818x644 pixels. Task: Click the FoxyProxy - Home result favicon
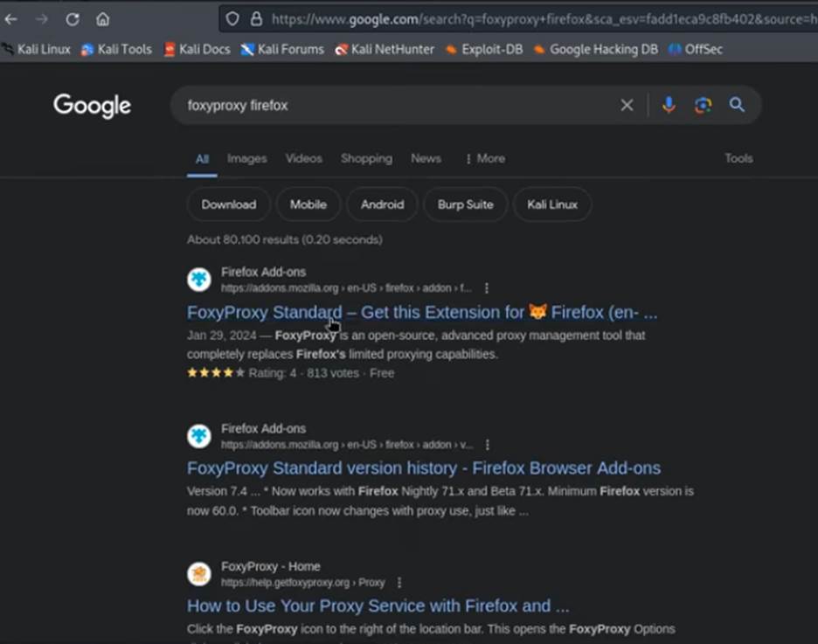[x=199, y=574]
